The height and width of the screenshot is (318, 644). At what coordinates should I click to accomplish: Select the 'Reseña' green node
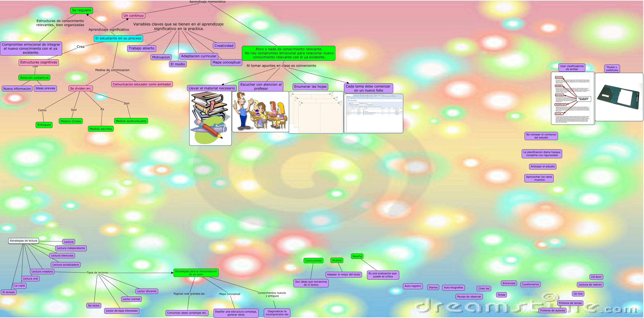click(357, 256)
